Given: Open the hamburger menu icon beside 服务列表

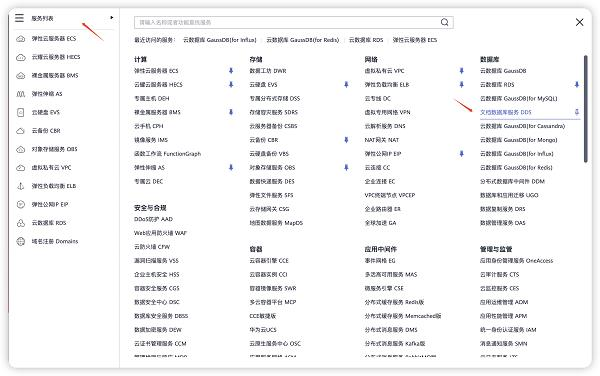Looking at the screenshot, I should [19, 18].
